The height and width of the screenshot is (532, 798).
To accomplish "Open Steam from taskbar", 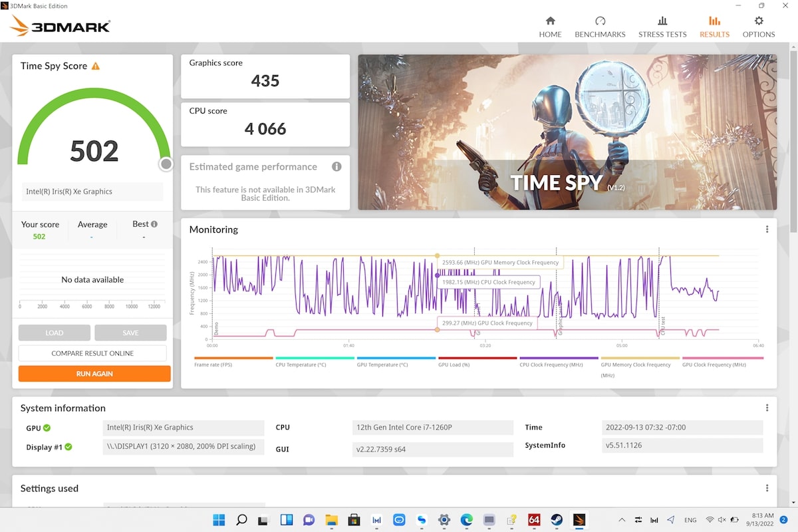I will point(556,519).
